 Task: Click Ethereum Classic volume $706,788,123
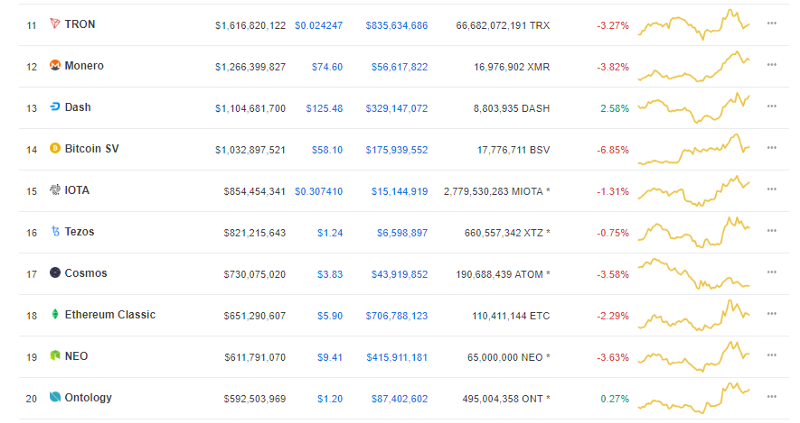tap(396, 316)
